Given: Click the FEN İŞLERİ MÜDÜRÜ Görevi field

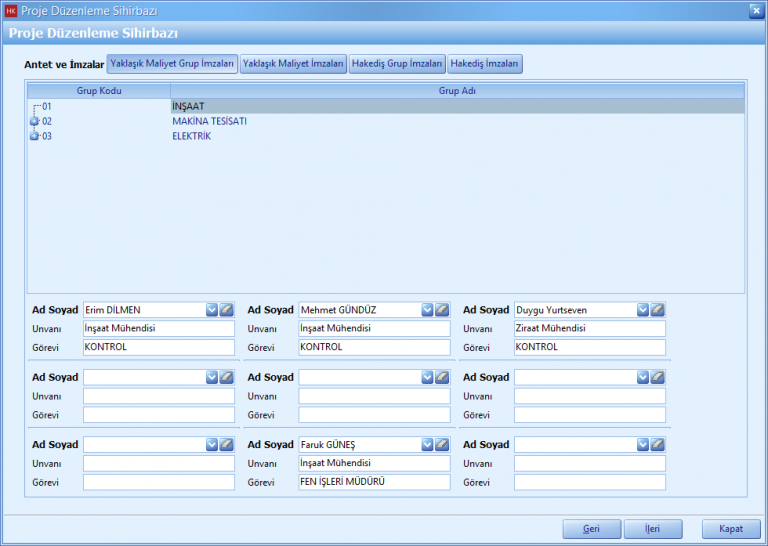Looking at the screenshot, I should coord(374,482).
